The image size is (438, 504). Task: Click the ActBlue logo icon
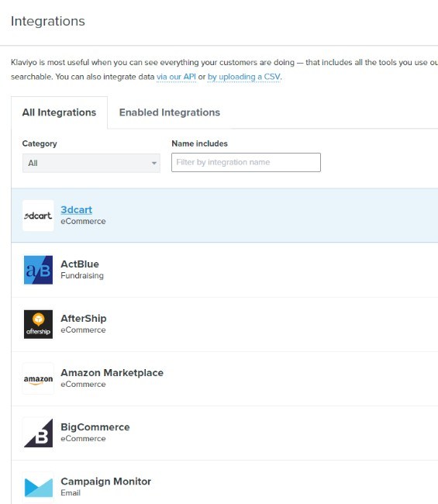pos(38,270)
